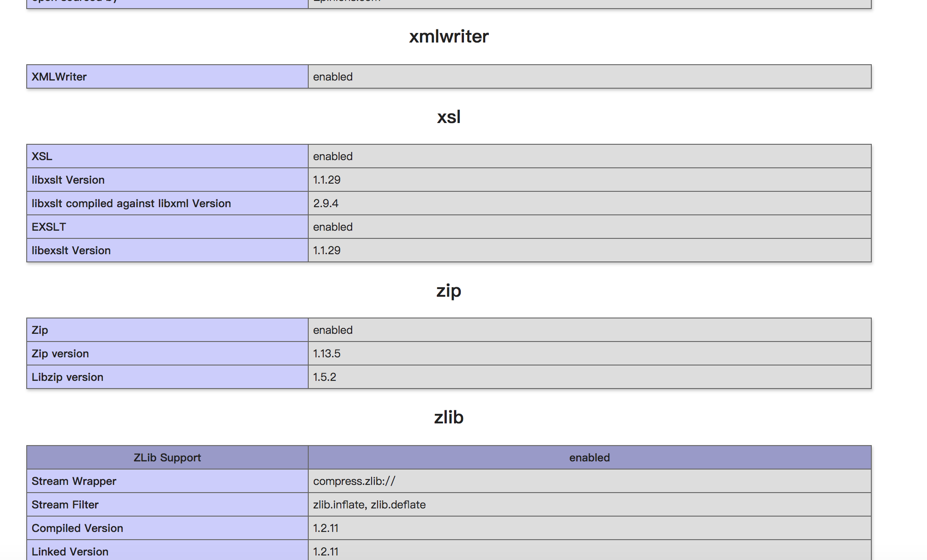Click the EXSLT enabled cell
Image resolution: width=927 pixels, height=560 pixels.
pyautogui.click(x=333, y=227)
